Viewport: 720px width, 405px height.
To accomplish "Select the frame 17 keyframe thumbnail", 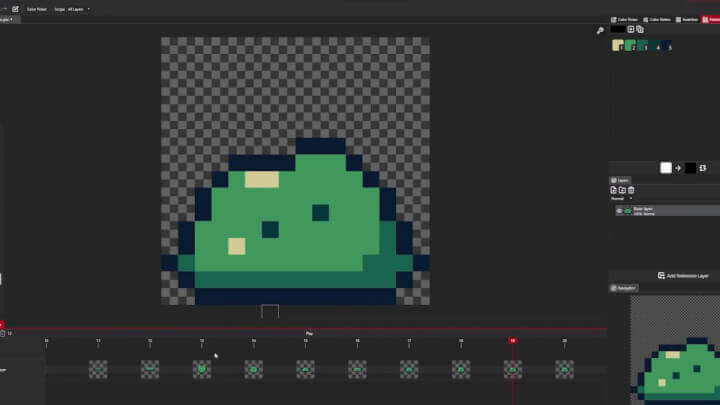I will [x=409, y=370].
